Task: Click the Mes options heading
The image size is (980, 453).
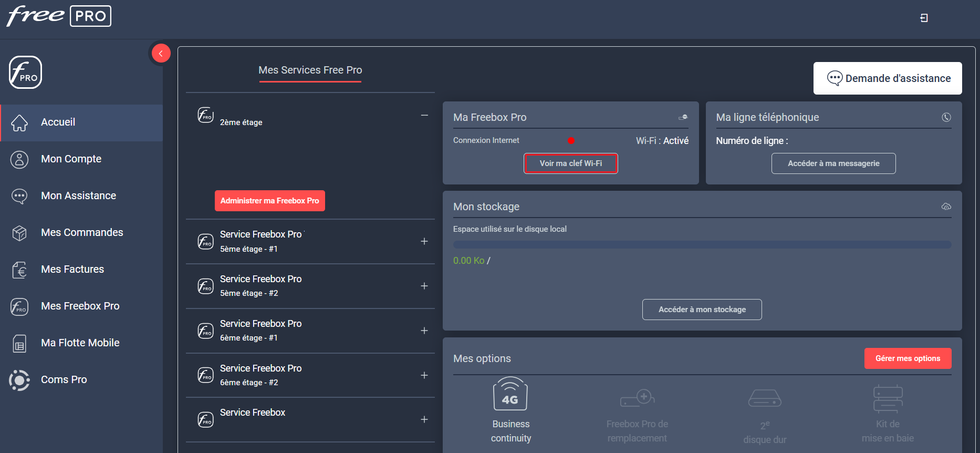Action: coord(482,358)
